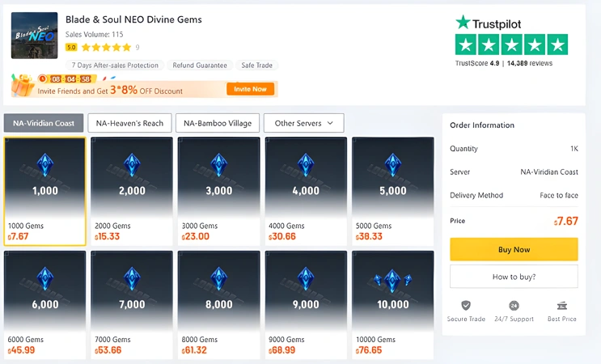Click the Trustpilot star logo
601x364 pixels.
[463, 22]
